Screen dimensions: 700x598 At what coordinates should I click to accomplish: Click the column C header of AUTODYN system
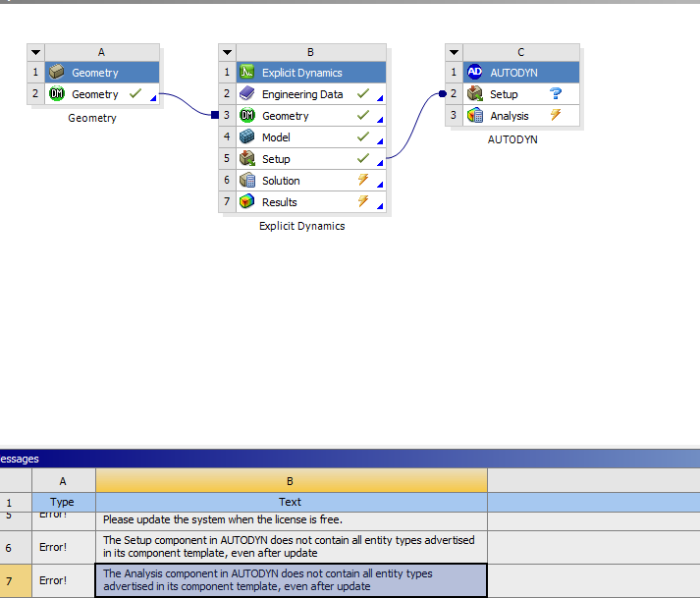tap(521, 52)
